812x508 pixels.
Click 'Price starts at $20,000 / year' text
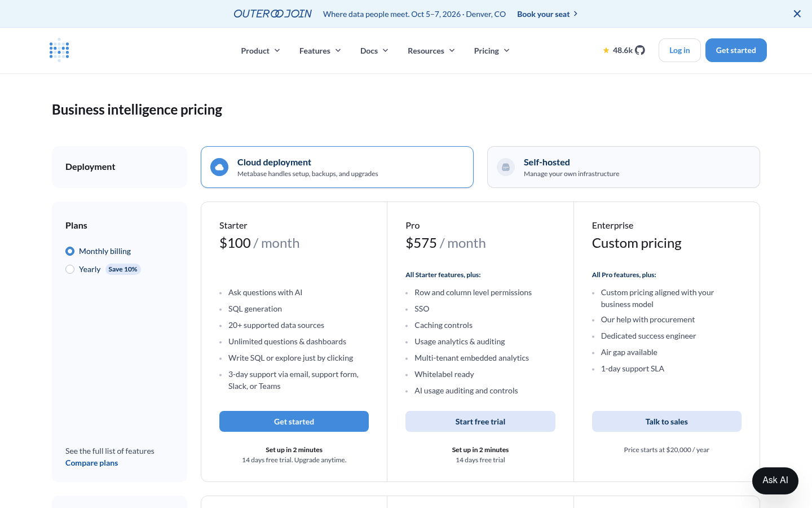coord(667,450)
